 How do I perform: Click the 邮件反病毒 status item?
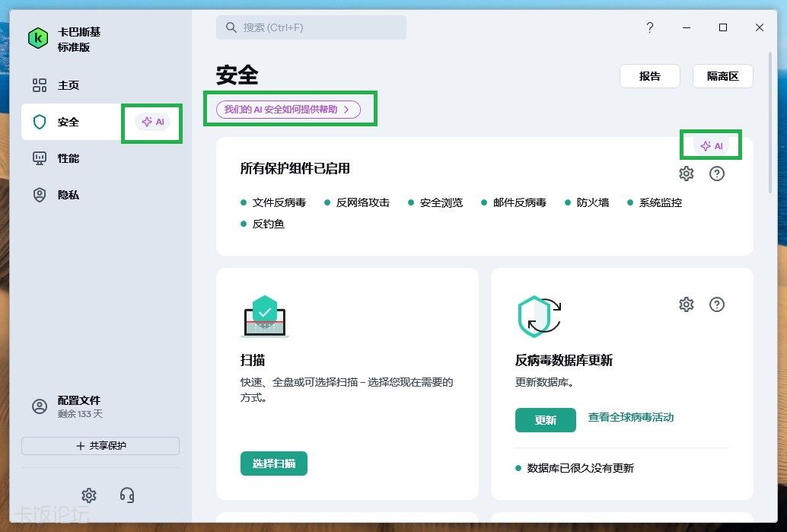point(514,202)
